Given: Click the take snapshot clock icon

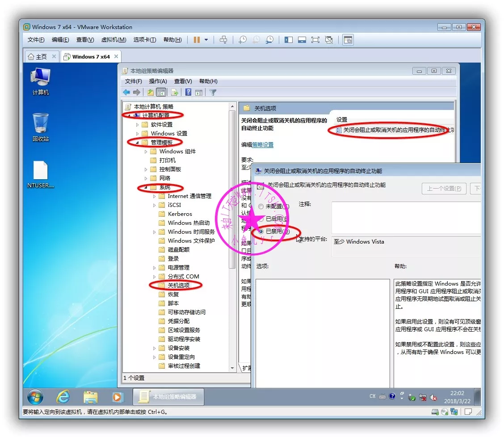Looking at the screenshot, I should [242, 40].
